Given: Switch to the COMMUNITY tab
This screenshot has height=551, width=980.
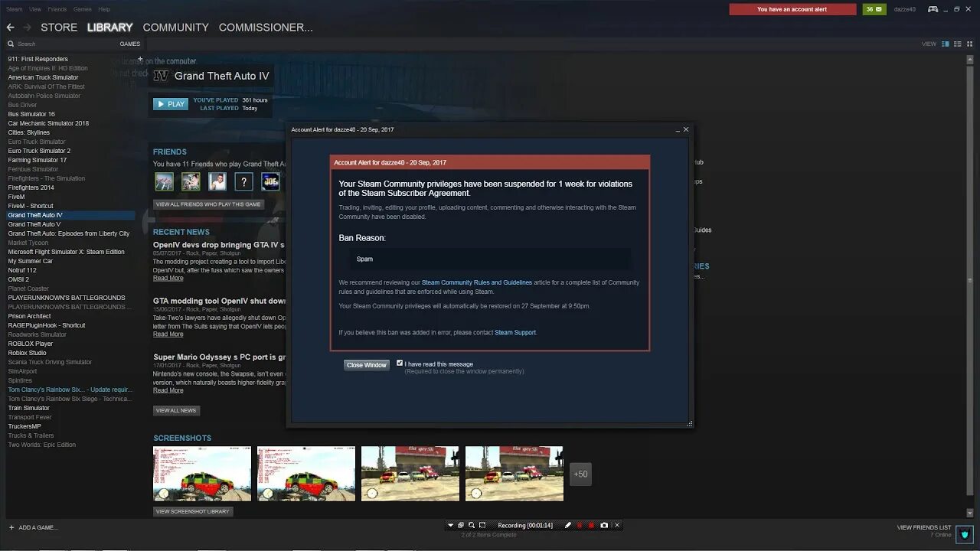Looking at the screenshot, I should coord(175,28).
